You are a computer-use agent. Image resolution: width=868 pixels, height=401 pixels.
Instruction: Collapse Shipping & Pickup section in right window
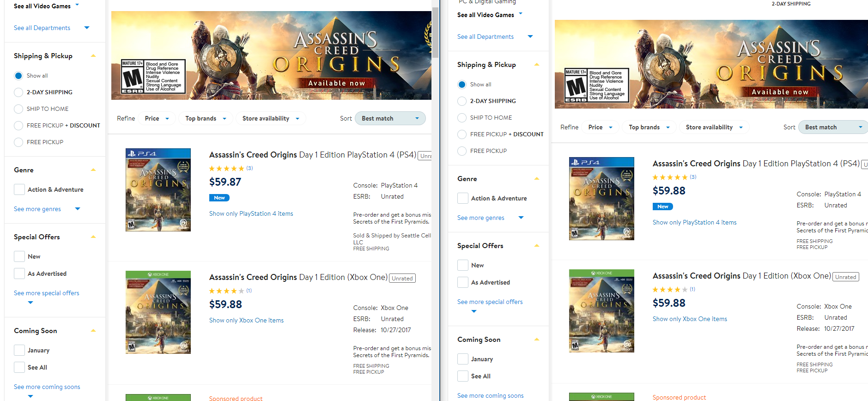coord(537,65)
